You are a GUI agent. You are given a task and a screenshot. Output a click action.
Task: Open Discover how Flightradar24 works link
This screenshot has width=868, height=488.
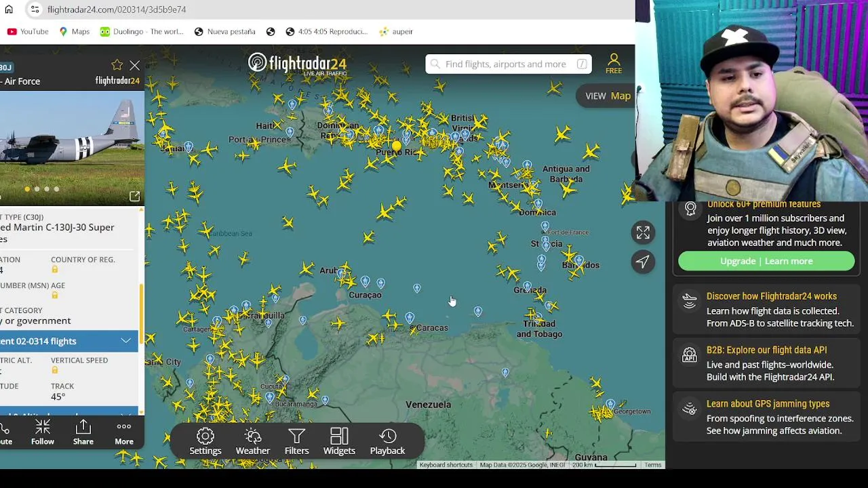coord(771,296)
